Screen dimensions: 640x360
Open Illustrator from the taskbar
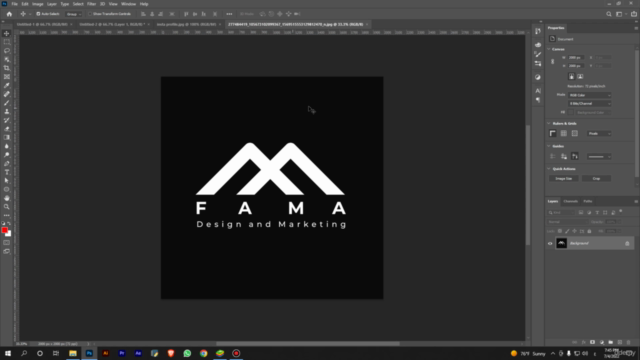(x=105, y=353)
